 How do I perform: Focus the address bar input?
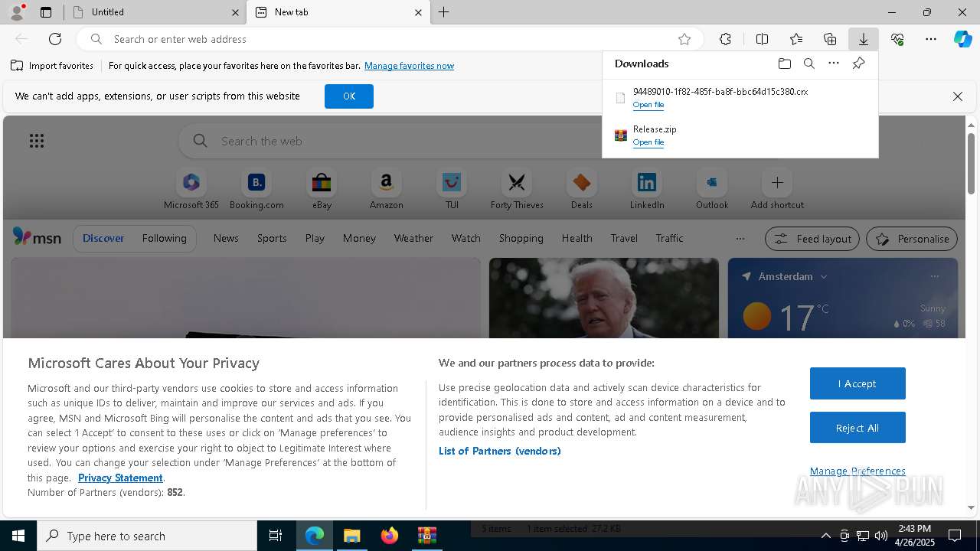click(x=390, y=39)
